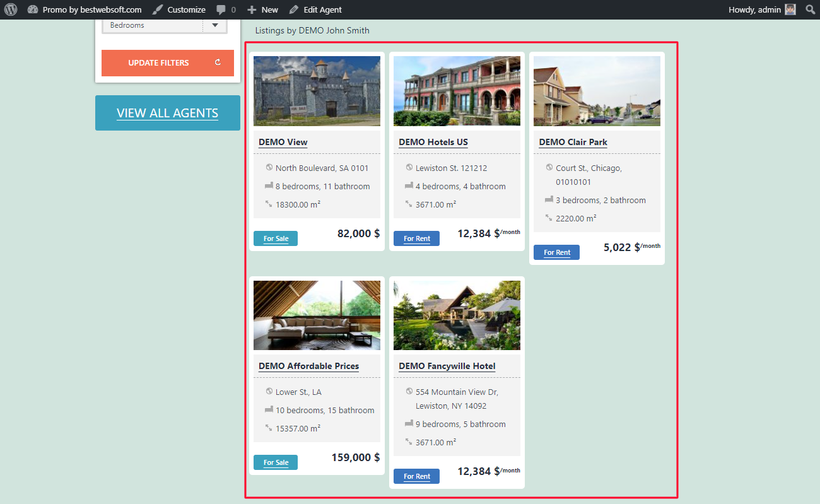Click area icon beside 18300.00 m²
Viewport: 820px width, 504px height.
[x=269, y=204]
